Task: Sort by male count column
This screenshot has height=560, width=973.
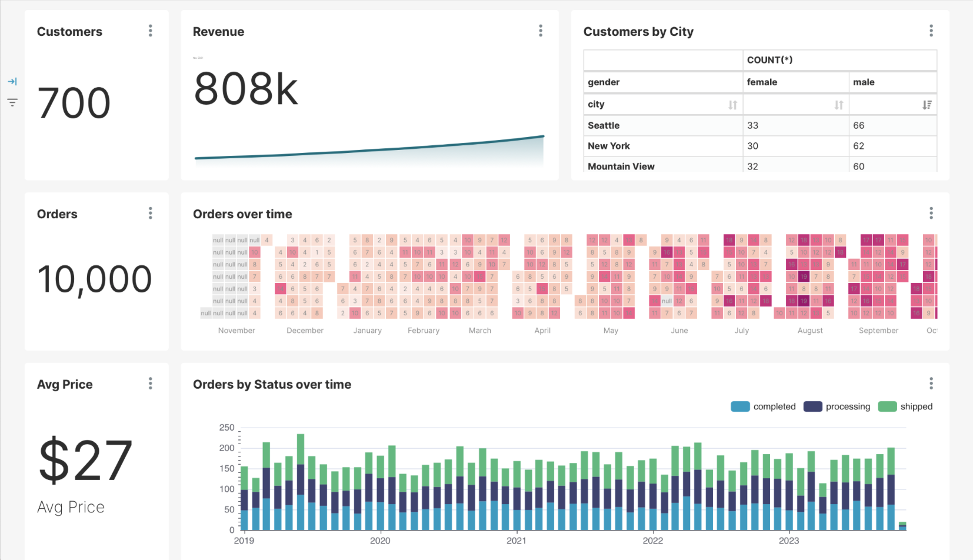Action: tap(927, 105)
